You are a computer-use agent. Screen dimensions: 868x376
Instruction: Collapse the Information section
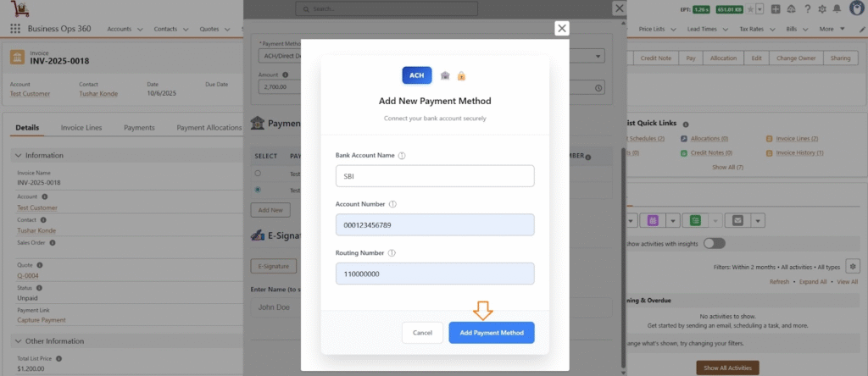point(19,155)
